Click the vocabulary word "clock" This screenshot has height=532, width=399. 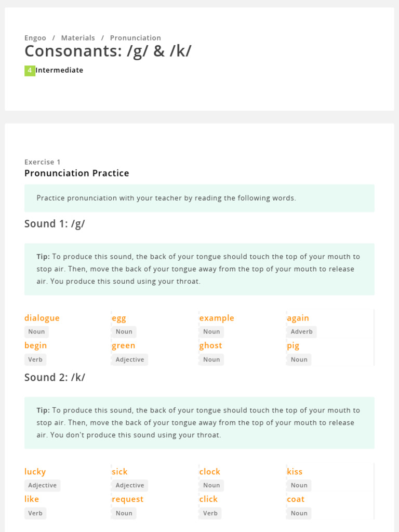click(x=209, y=472)
